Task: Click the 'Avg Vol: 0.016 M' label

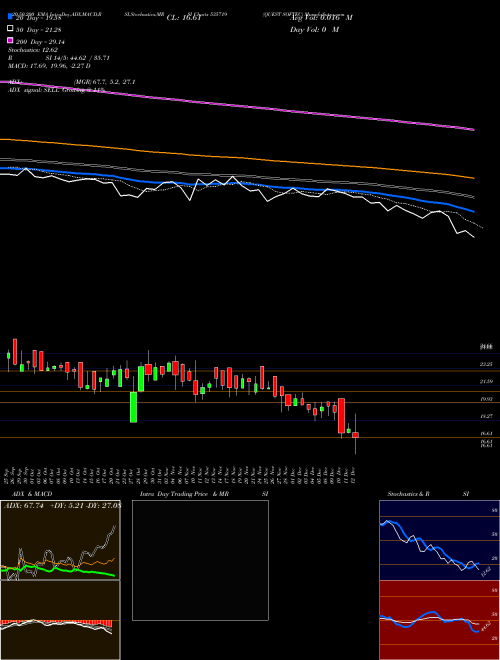Action: pyautogui.click(x=321, y=18)
